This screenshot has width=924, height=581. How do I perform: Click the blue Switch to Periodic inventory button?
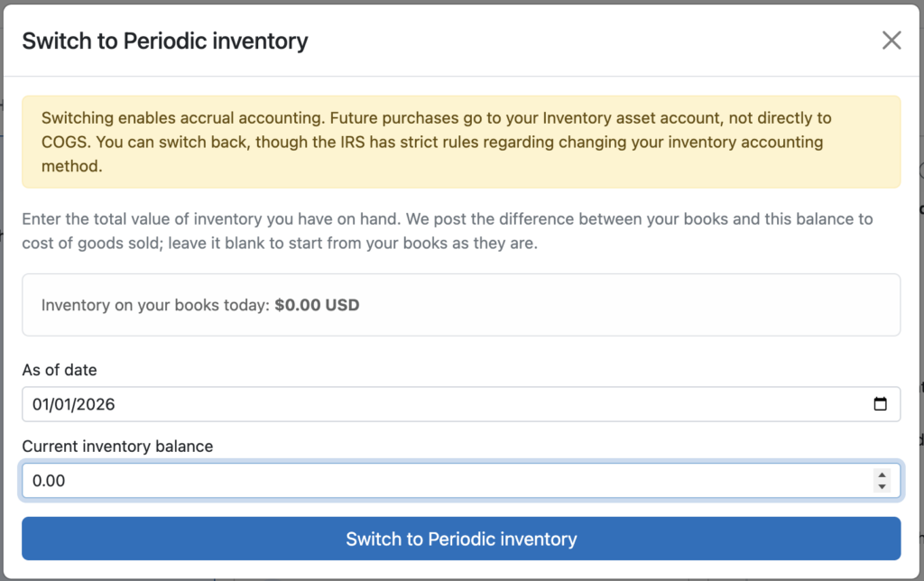[461, 539]
